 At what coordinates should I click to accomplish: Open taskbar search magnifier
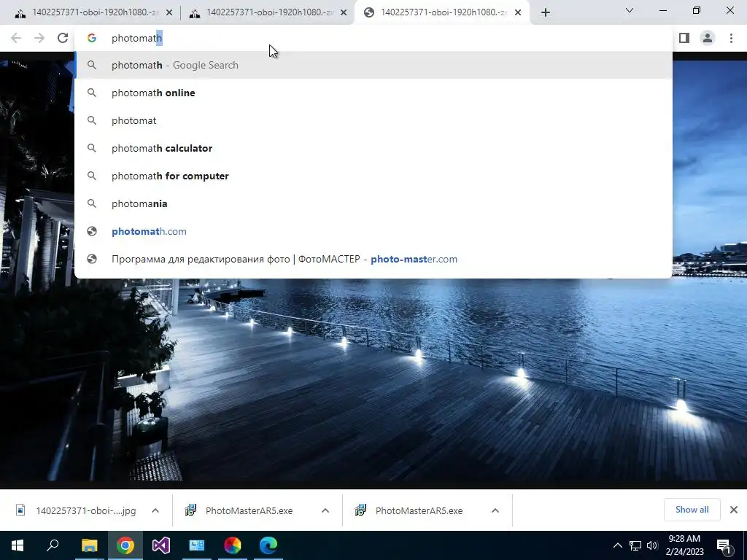pyautogui.click(x=53, y=545)
